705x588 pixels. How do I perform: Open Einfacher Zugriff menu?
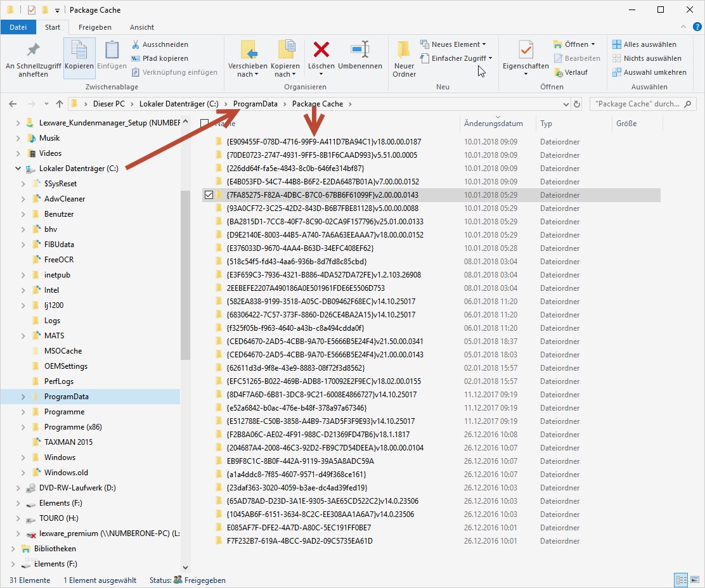point(456,58)
